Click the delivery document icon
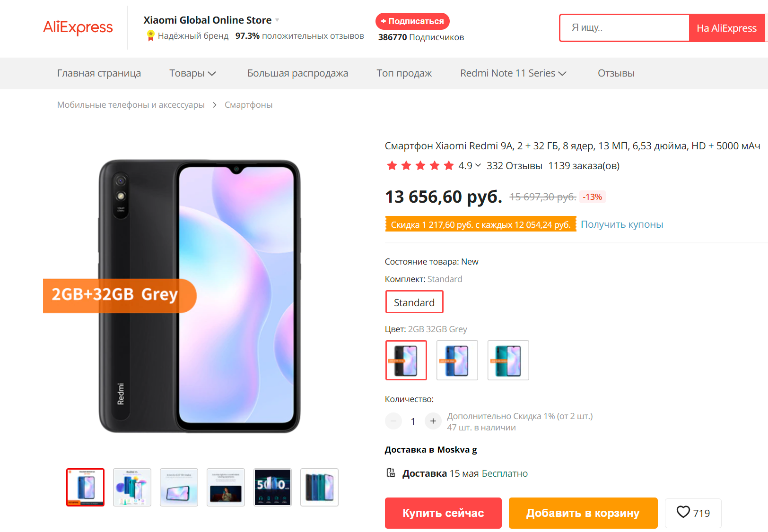Image resolution: width=768 pixels, height=532 pixels. click(391, 473)
